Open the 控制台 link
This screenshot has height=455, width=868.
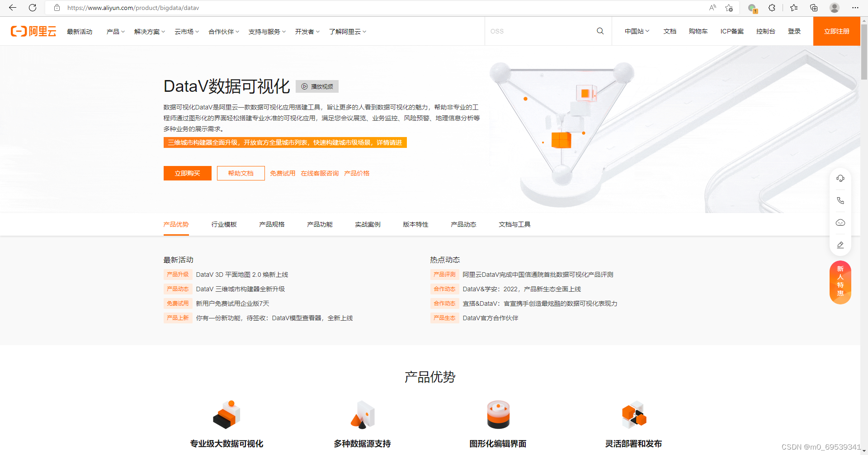765,31
